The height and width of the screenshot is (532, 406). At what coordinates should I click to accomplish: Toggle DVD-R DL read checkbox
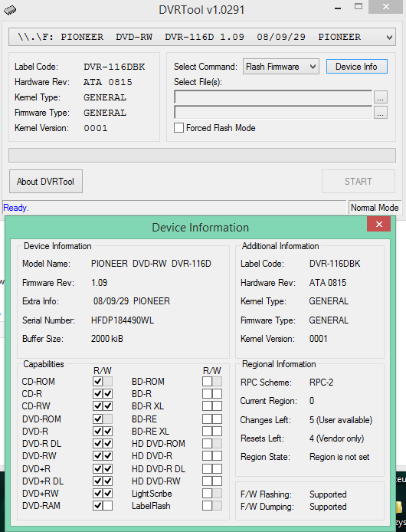(x=98, y=443)
